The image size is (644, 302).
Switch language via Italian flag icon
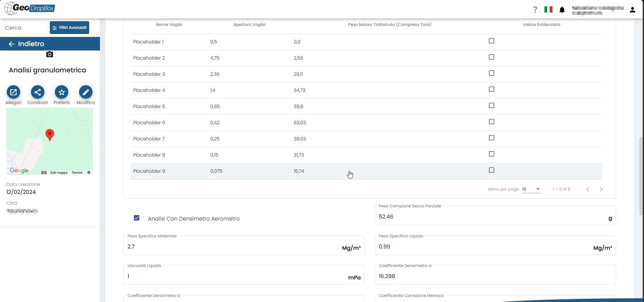coord(548,9)
